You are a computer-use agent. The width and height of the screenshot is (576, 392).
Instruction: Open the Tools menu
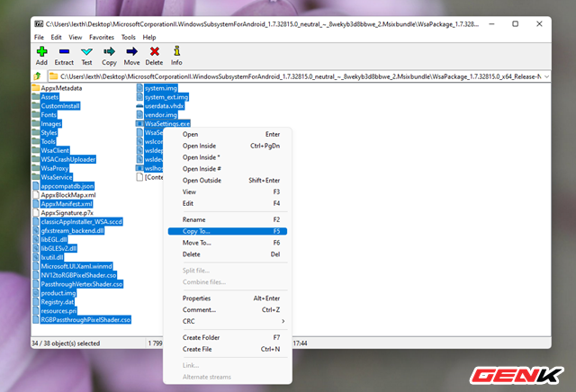pyautogui.click(x=129, y=38)
